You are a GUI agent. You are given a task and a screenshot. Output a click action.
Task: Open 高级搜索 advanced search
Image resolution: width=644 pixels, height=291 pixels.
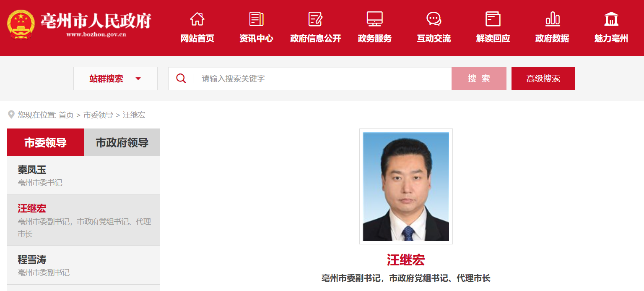pyautogui.click(x=543, y=79)
